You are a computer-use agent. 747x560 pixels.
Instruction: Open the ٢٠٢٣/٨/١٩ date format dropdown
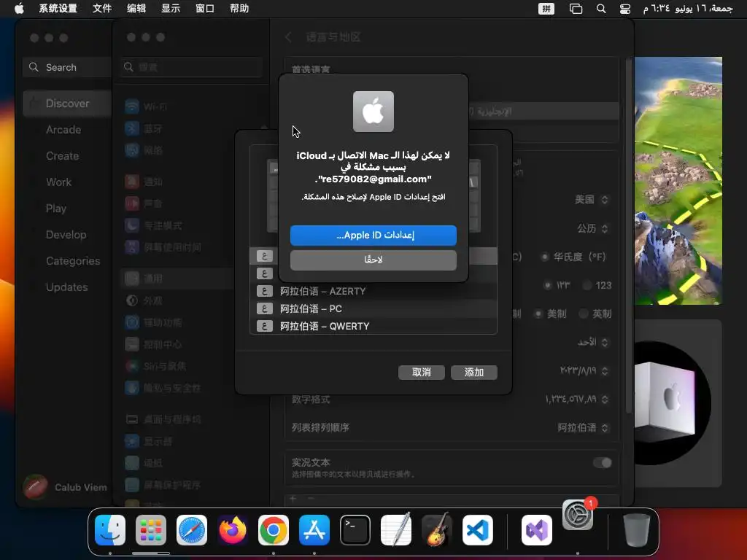(x=584, y=371)
